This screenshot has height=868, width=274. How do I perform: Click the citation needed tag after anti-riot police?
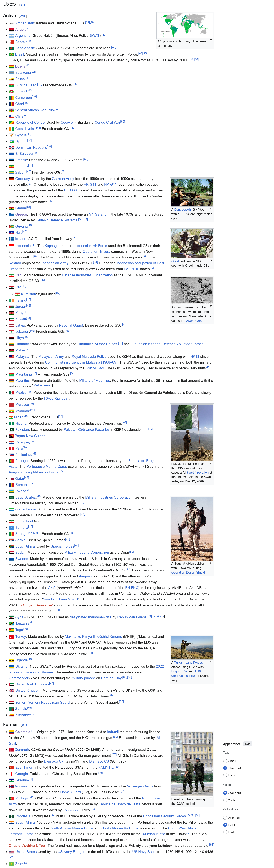(x=42, y=385)
